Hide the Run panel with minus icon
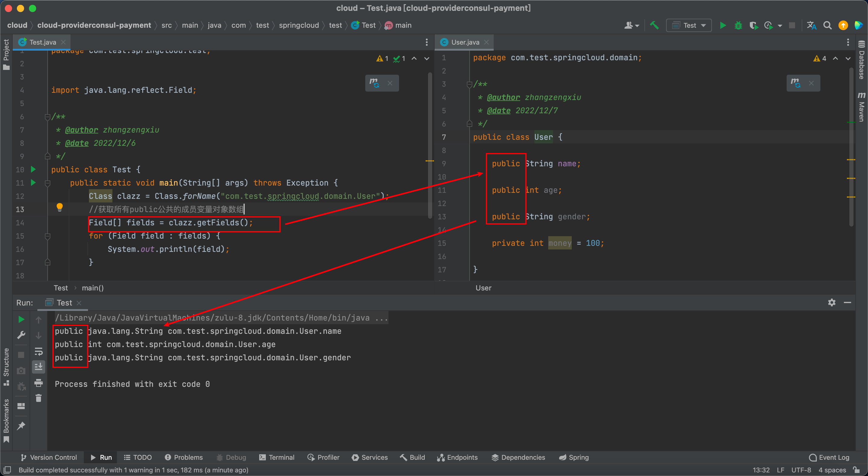The width and height of the screenshot is (868, 476). pos(848,302)
